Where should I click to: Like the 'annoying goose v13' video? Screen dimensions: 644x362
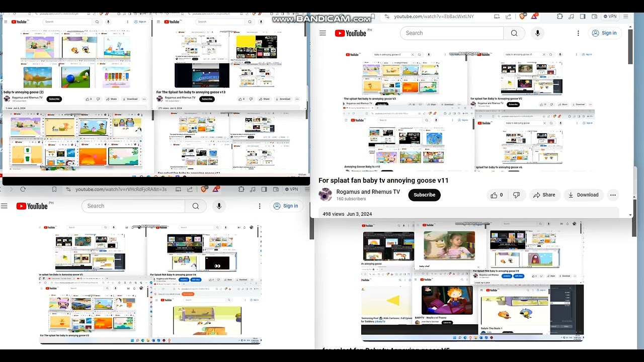[x=242, y=99]
